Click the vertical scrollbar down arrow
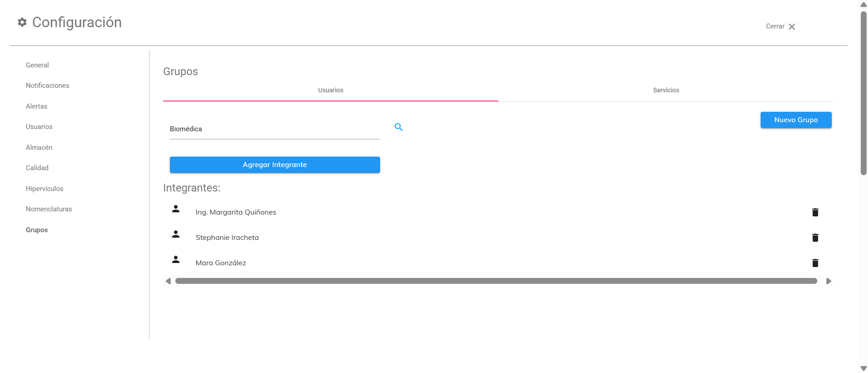Screen dimensions: 868x373 [x=863, y=368]
